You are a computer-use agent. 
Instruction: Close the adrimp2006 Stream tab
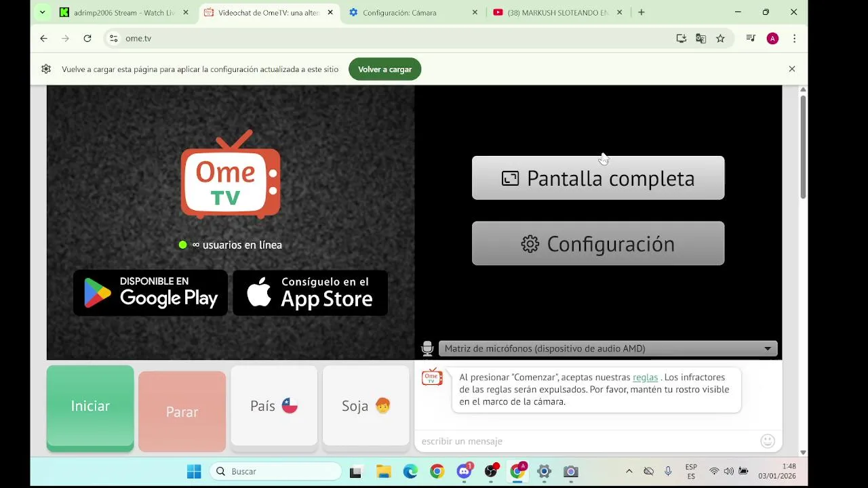(x=186, y=12)
